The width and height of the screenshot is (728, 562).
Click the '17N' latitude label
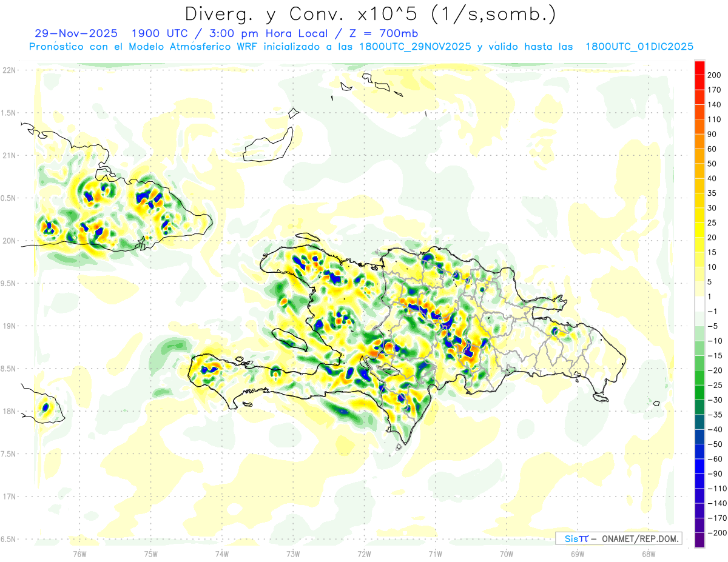[9, 497]
